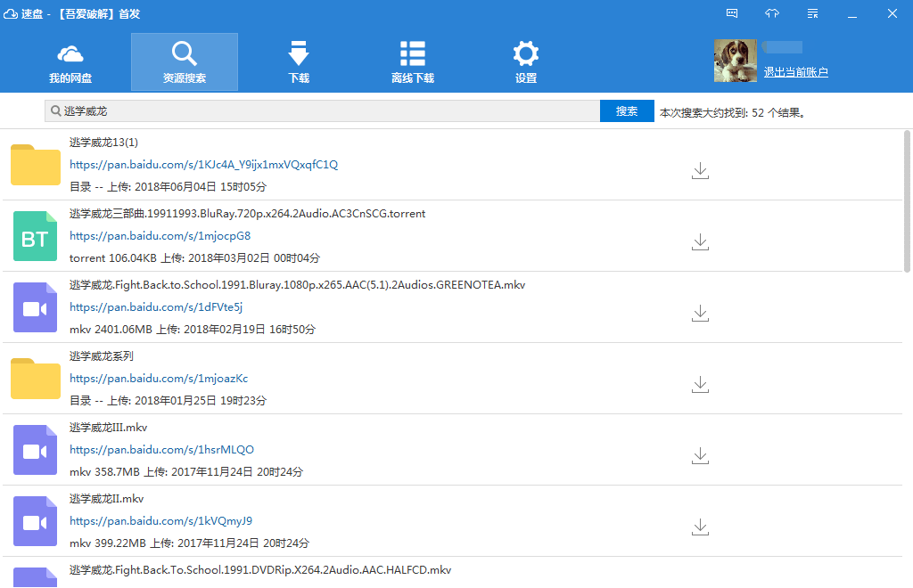913x588 pixels.
Task: Select the title 逃学威龙系列
Action: 102,356
